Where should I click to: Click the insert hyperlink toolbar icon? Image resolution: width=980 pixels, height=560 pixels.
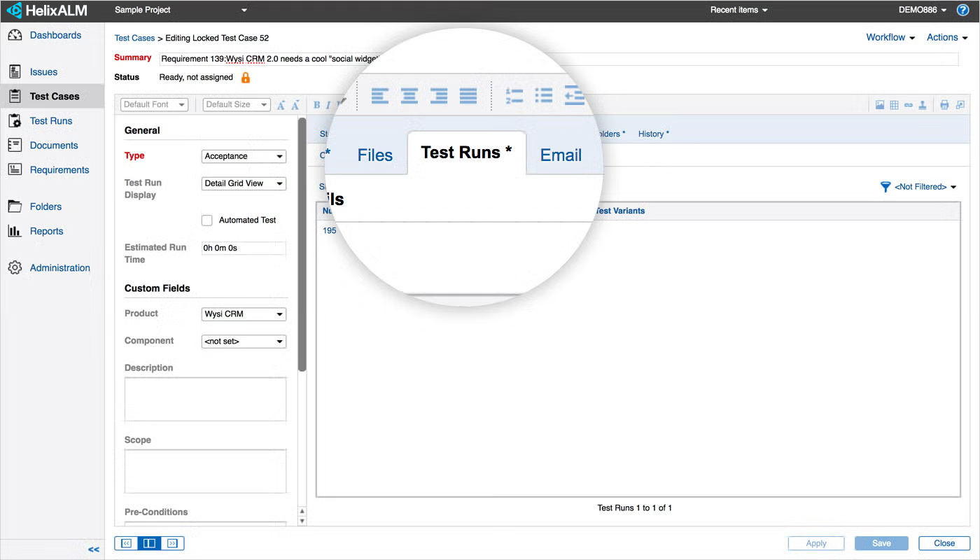[908, 105]
